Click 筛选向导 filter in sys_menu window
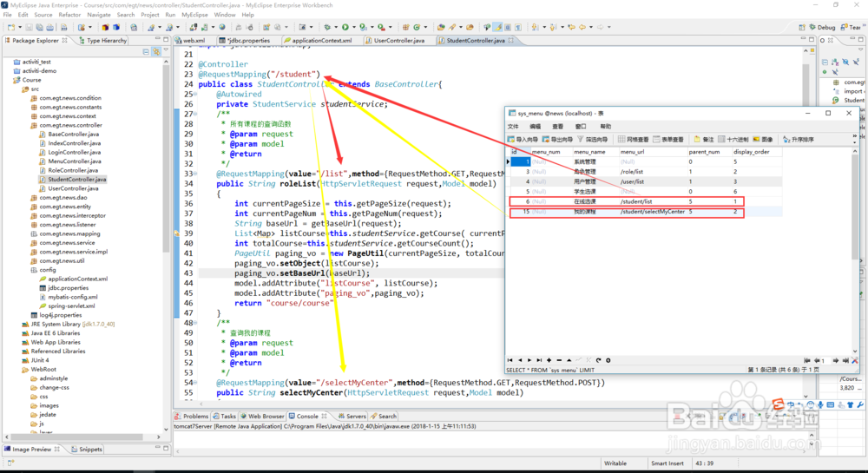This screenshot has width=868, height=473. pyautogui.click(x=592, y=140)
